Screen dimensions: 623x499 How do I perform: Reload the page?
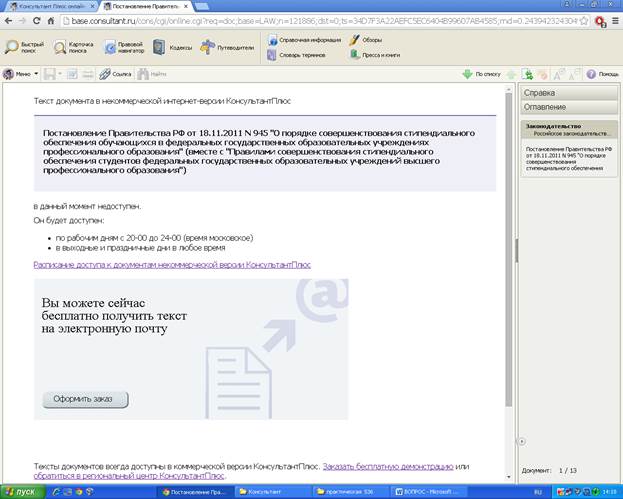[37, 21]
